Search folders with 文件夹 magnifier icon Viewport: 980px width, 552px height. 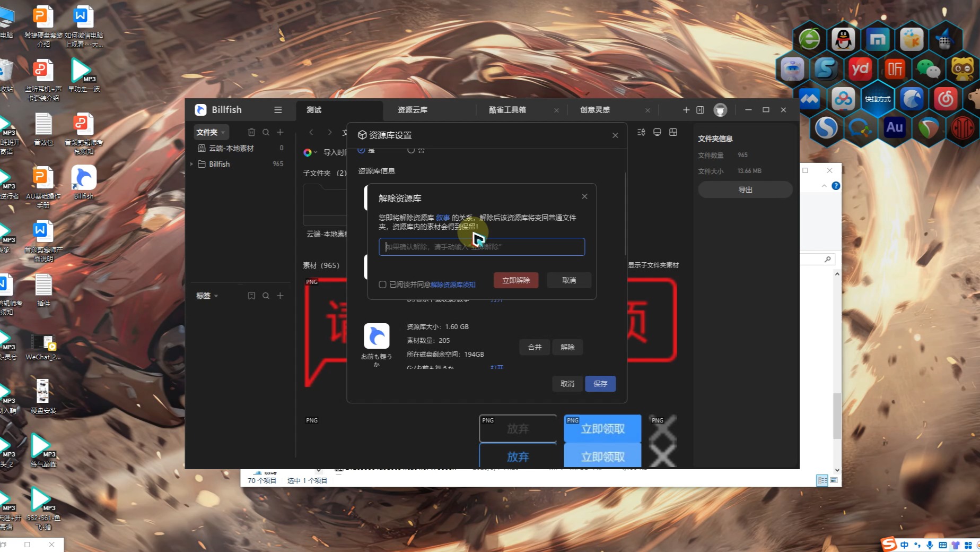pos(266,132)
